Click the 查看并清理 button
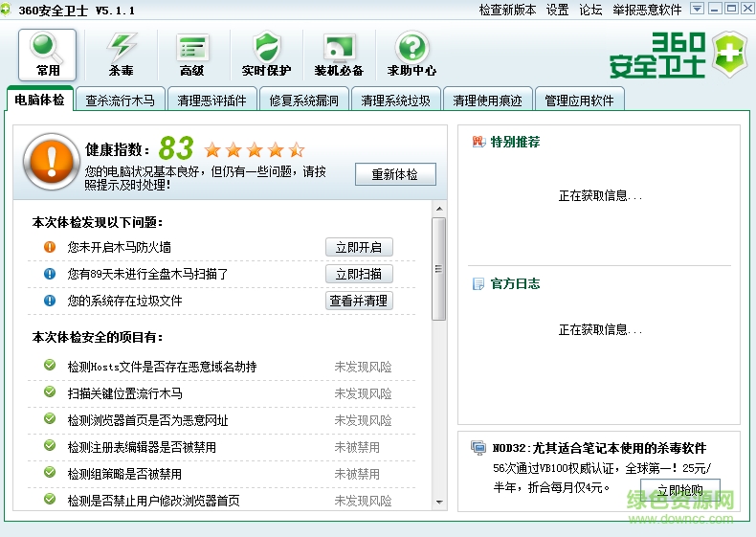 [x=359, y=301]
